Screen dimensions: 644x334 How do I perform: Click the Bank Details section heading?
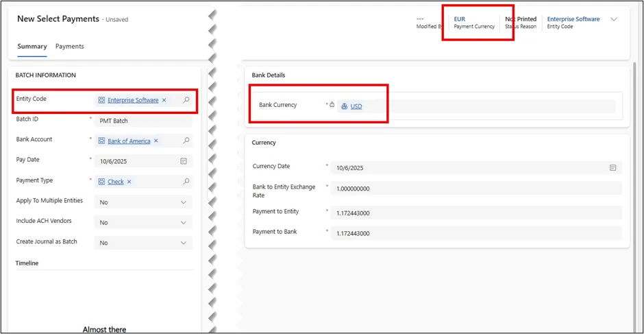[268, 75]
